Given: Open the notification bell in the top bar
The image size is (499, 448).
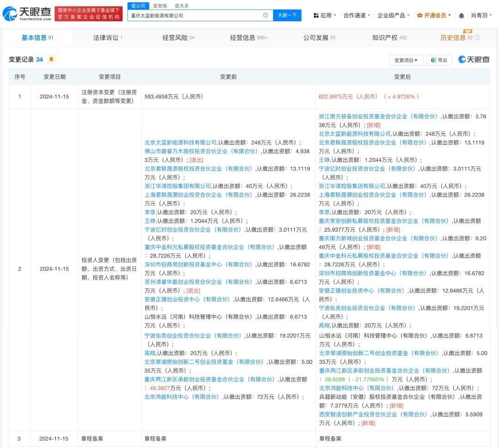Looking at the screenshot, I should [461, 15].
